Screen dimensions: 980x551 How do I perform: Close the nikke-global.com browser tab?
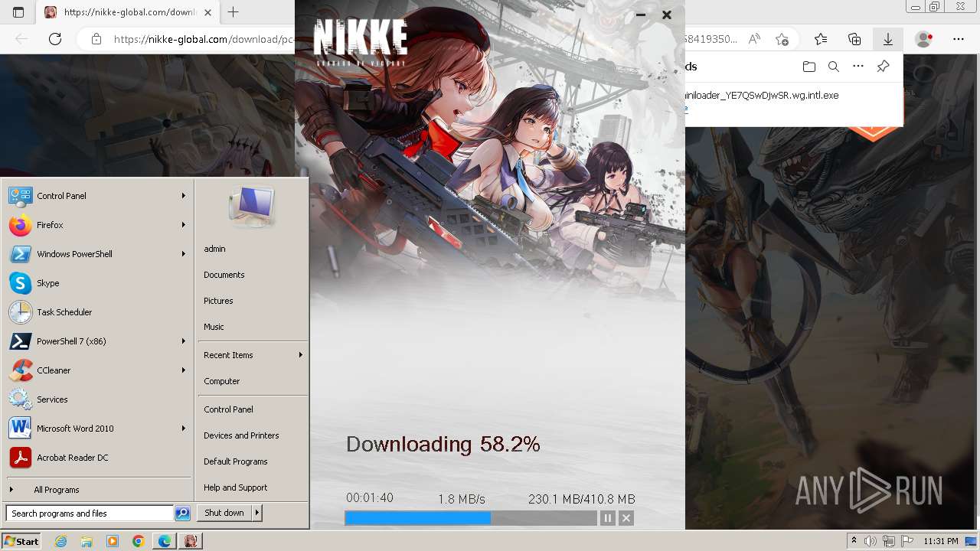[208, 12]
